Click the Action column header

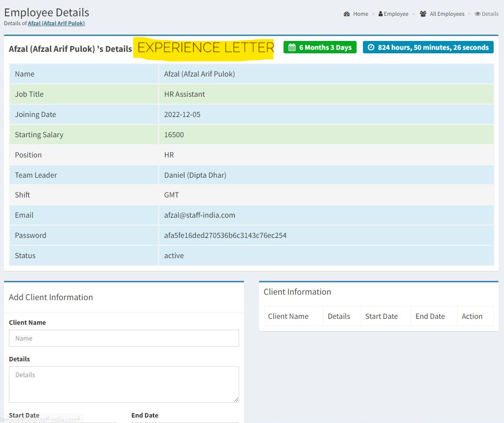472,316
